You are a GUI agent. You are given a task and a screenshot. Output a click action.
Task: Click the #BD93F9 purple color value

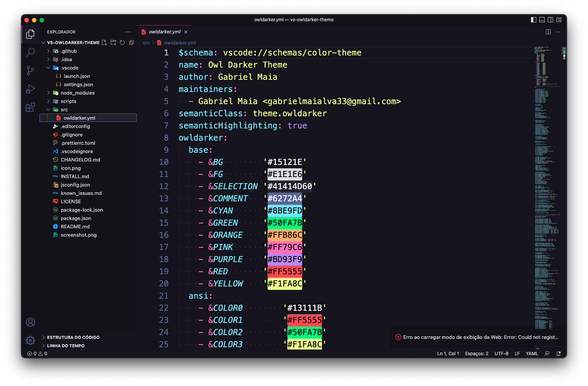point(285,259)
